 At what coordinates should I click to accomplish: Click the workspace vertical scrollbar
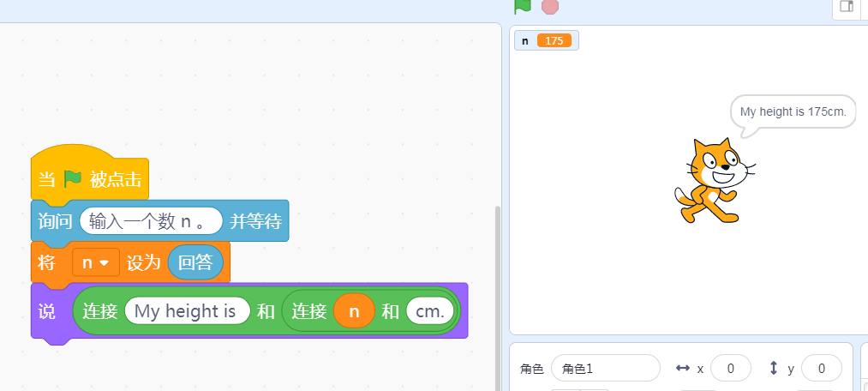pyautogui.click(x=497, y=298)
